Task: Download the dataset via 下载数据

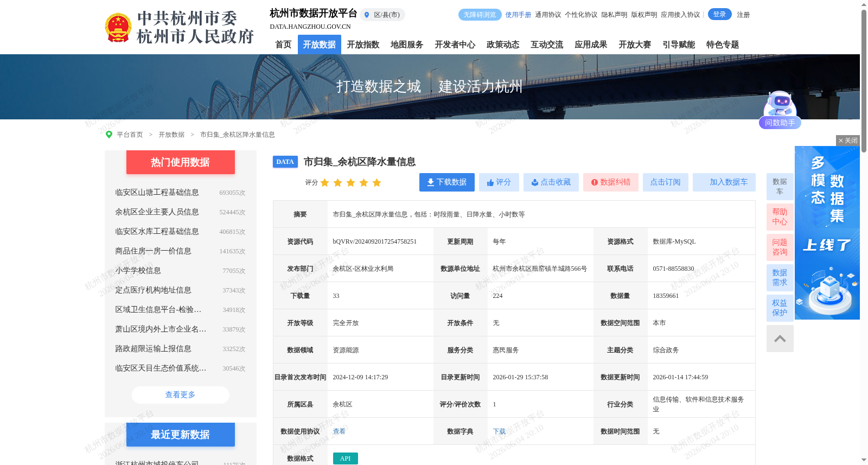Action: pos(447,182)
